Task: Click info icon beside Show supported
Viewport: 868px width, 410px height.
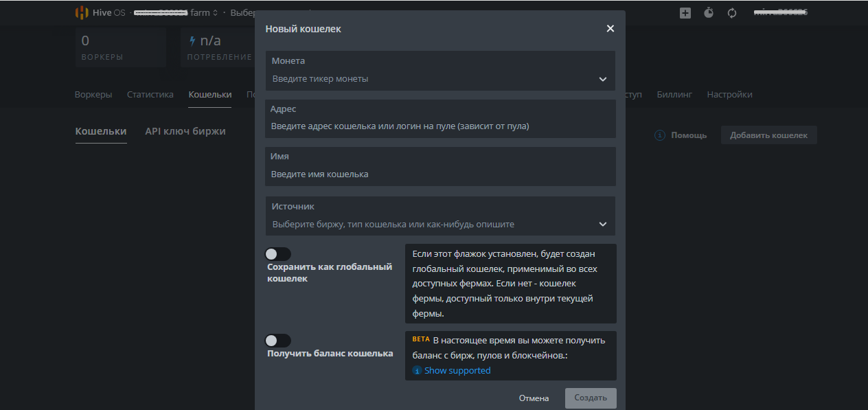Action: [417, 371]
